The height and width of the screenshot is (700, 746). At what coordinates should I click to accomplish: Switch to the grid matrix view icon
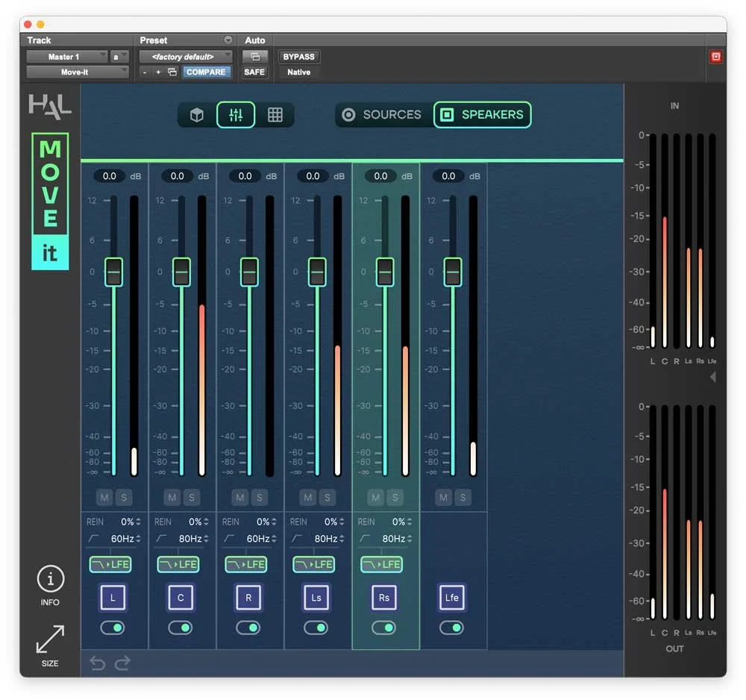(x=275, y=115)
